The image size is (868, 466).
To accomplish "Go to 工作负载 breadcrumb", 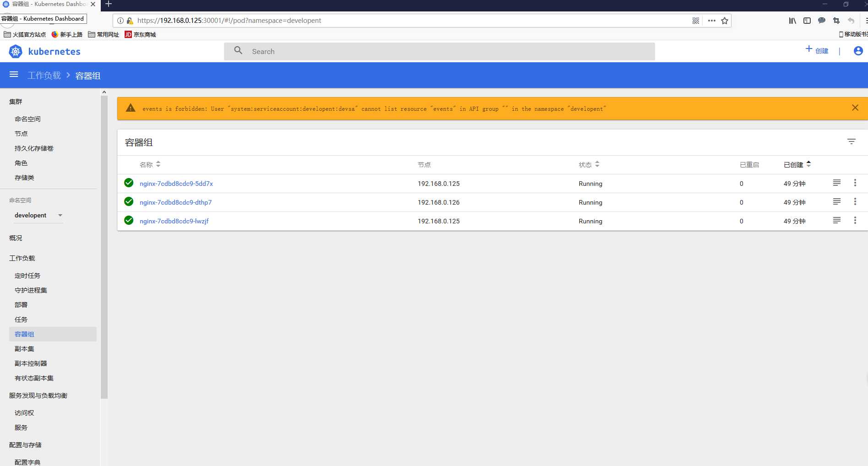I will click(x=44, y=76).
